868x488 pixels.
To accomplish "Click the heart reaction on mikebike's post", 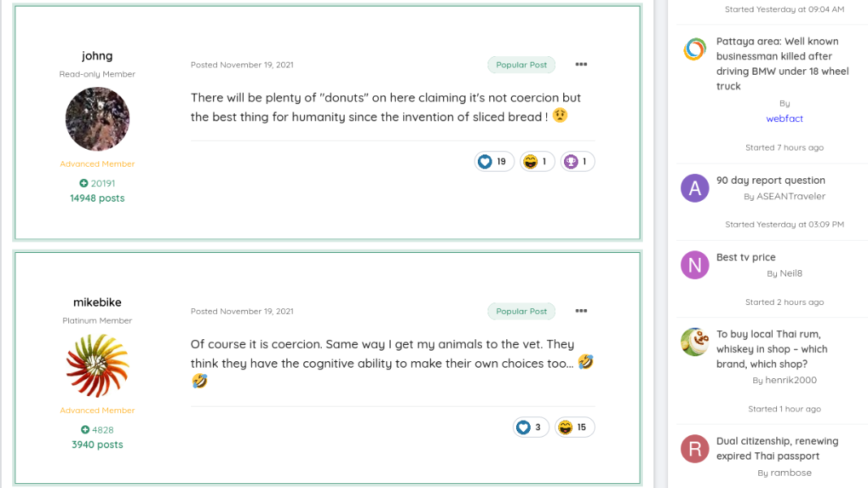I will pyautogui.click(x=531, y=427).
